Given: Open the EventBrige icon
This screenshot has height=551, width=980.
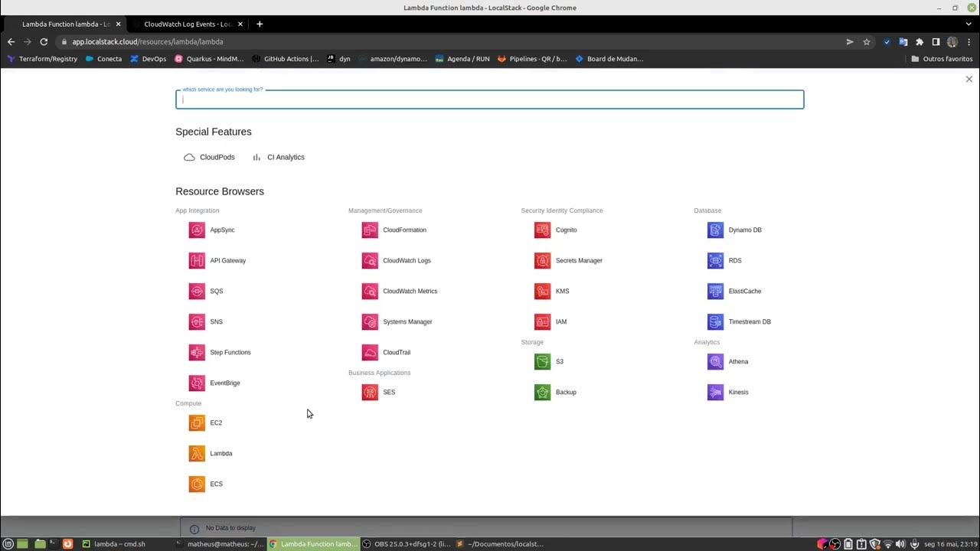Looking at the screenshot, I should (x=197, y=383).
